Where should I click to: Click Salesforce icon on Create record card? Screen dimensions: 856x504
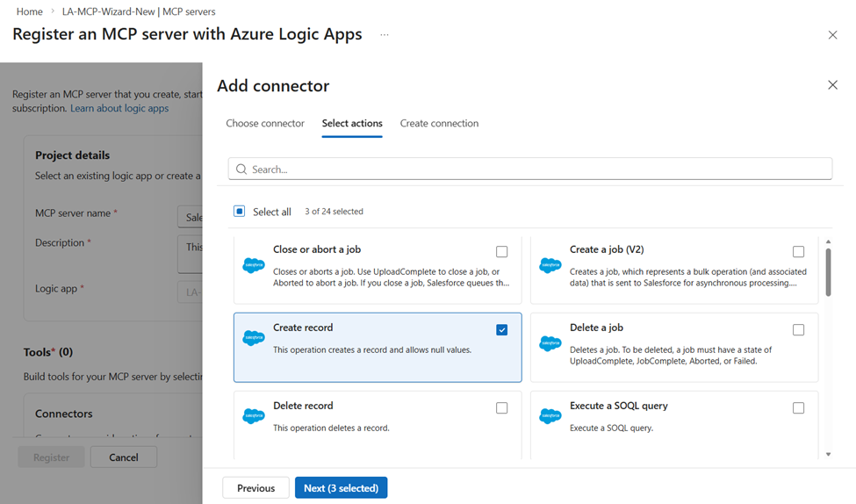(253, 338)
